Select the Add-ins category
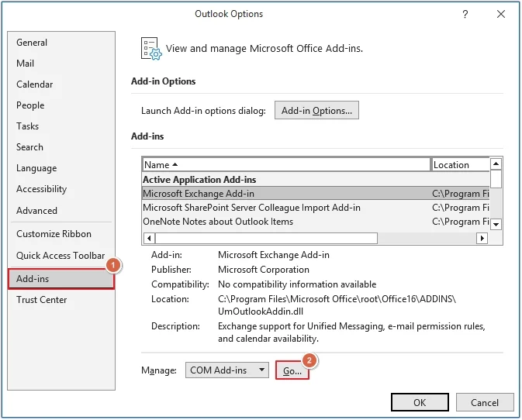The width and height of the screenshot is (522, 420). click(61, 279)
